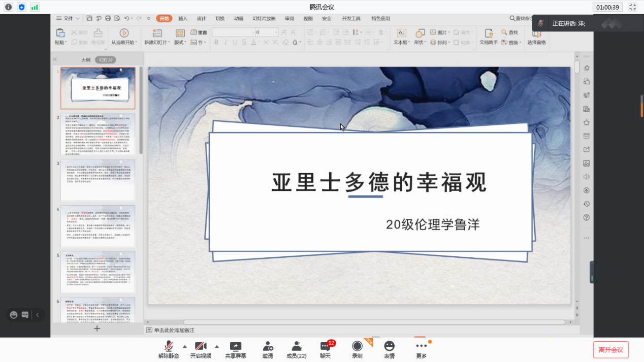
Task: Click the 新建幻灯片 button
Action: coord(156,37)
